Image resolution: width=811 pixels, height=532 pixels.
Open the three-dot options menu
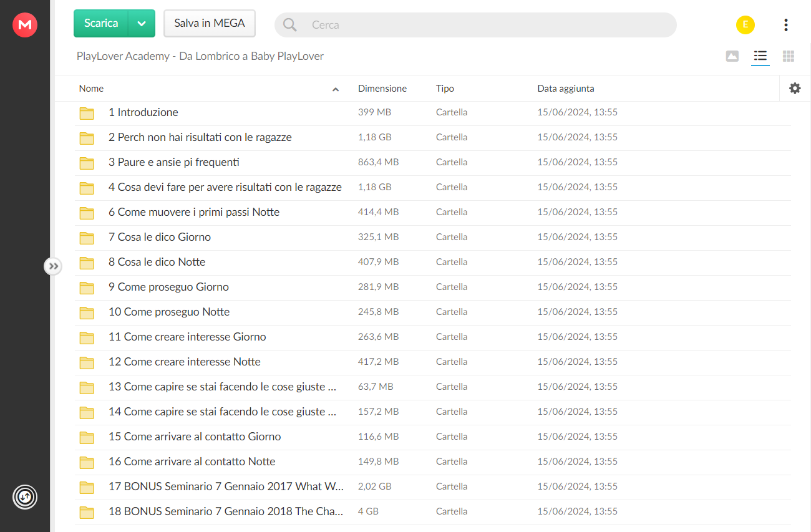click(785, 25)
